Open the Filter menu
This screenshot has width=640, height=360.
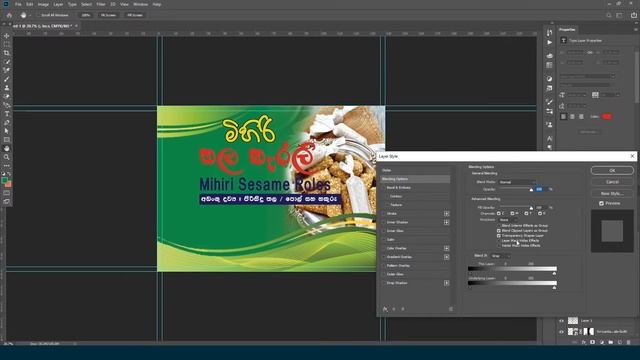[x=101, y=4]
